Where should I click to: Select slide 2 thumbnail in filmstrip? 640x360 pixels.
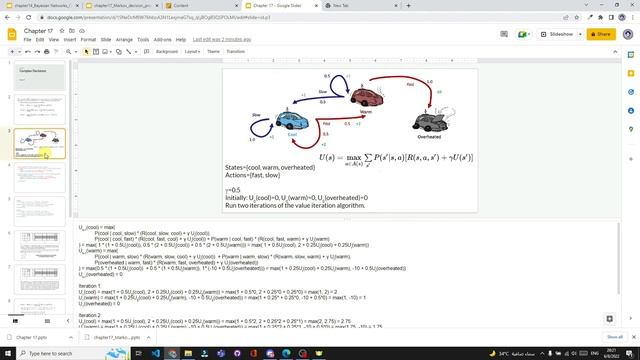[40, 110]
